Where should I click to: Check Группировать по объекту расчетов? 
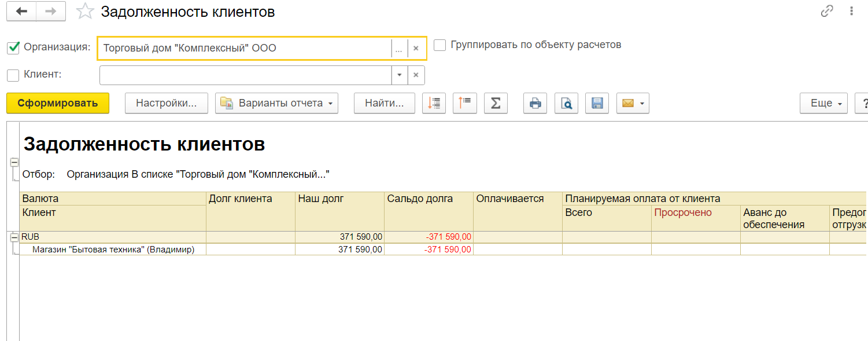(x=440, y=45)
